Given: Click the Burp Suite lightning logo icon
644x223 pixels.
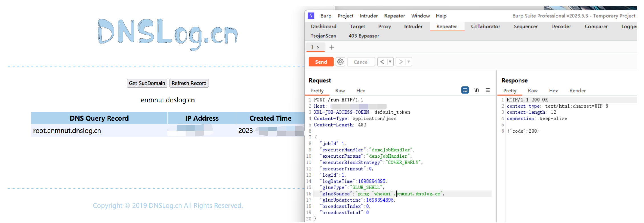Looking at the screenshot, I should (x=311, y=16).
